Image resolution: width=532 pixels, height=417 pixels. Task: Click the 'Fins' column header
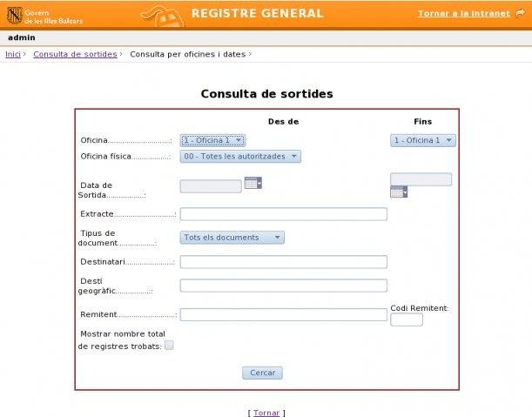(x=423, y=122)
